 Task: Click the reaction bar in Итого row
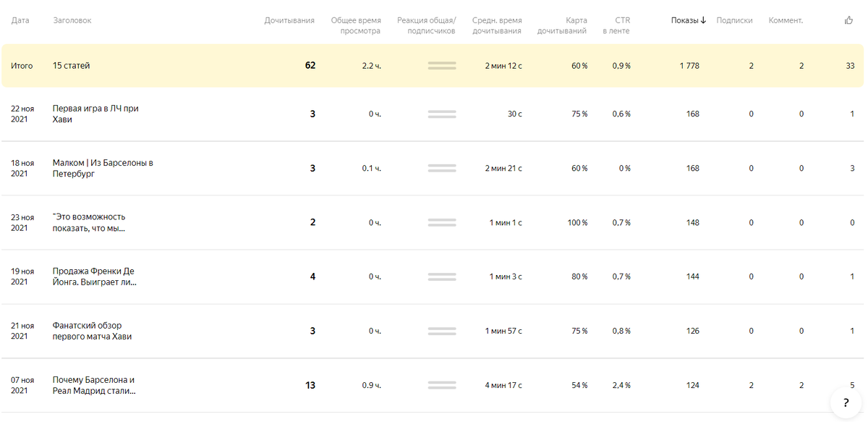tap(442, 66)
